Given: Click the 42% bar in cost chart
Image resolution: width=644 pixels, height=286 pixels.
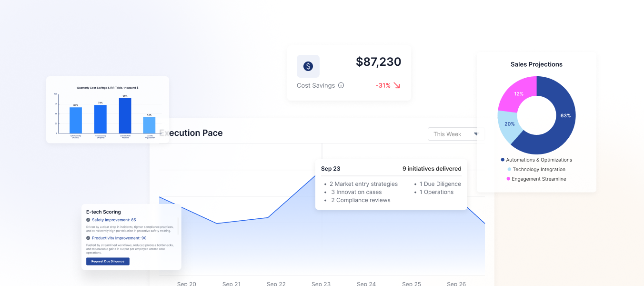Looking at the screenshot, I should point(149,125).
